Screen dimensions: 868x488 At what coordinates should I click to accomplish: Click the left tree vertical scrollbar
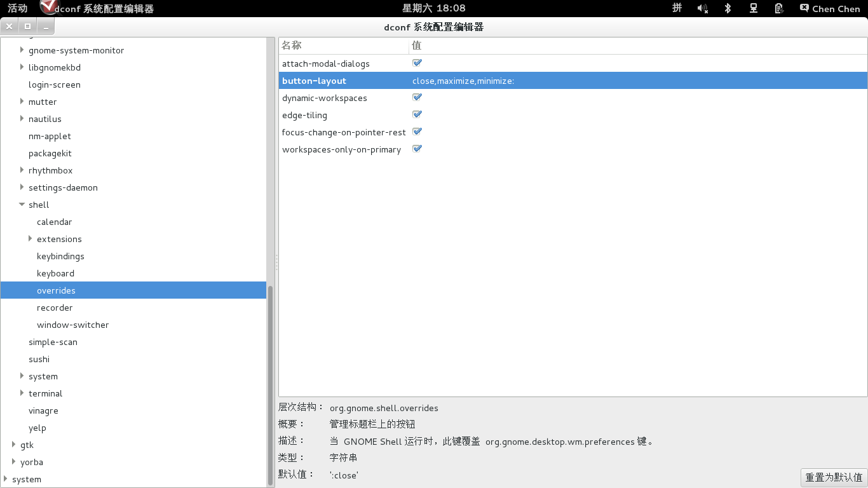tap(270, 384)
